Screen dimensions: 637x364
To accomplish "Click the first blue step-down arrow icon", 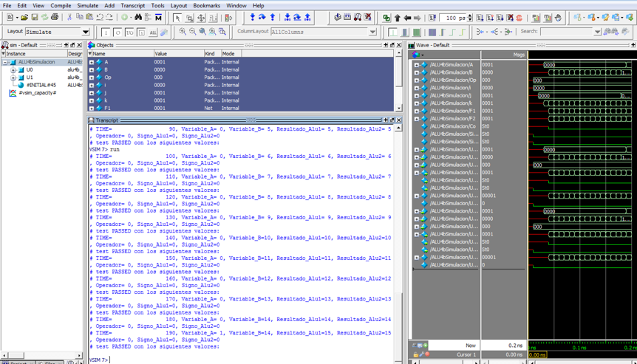I will tap(252, 18).
